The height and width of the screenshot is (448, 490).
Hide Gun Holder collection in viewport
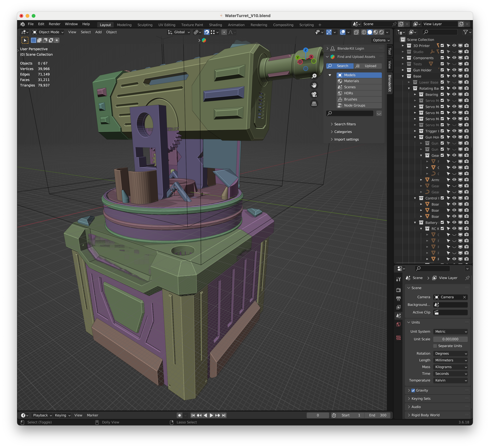click(x=454, y=70)
